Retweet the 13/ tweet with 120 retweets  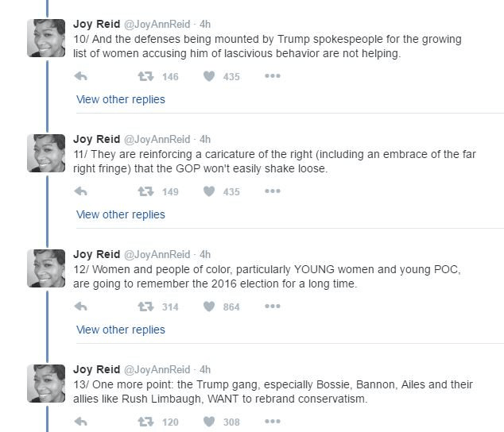pos(145,422)
